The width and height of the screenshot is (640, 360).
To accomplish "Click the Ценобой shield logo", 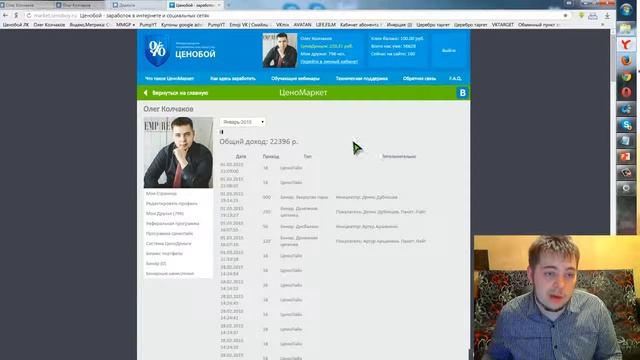I will pos(157,51).
